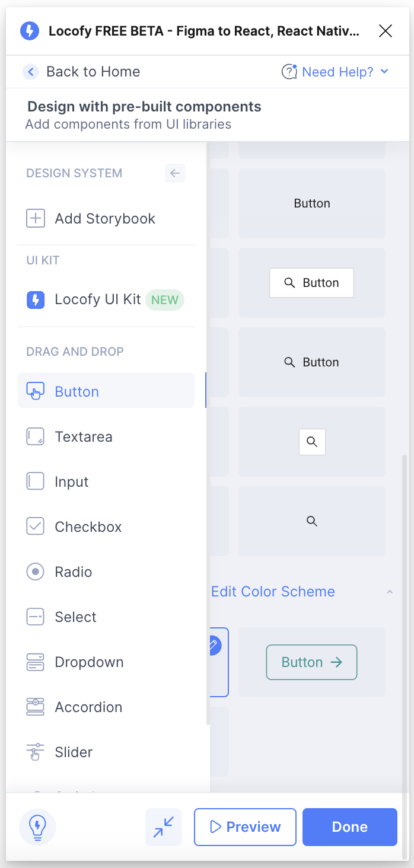Viewport: 414px width, 868px height.
Task: Select the Slider component icon
Action: 36,752
